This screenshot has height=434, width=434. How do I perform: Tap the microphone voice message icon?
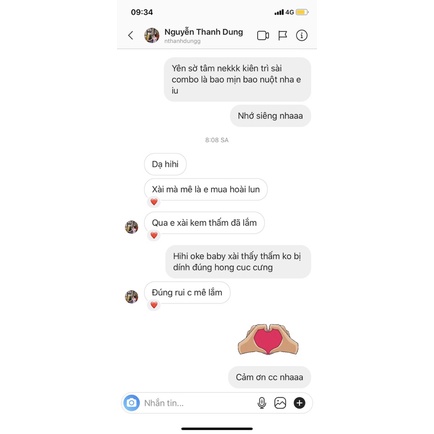click(262, 403)
